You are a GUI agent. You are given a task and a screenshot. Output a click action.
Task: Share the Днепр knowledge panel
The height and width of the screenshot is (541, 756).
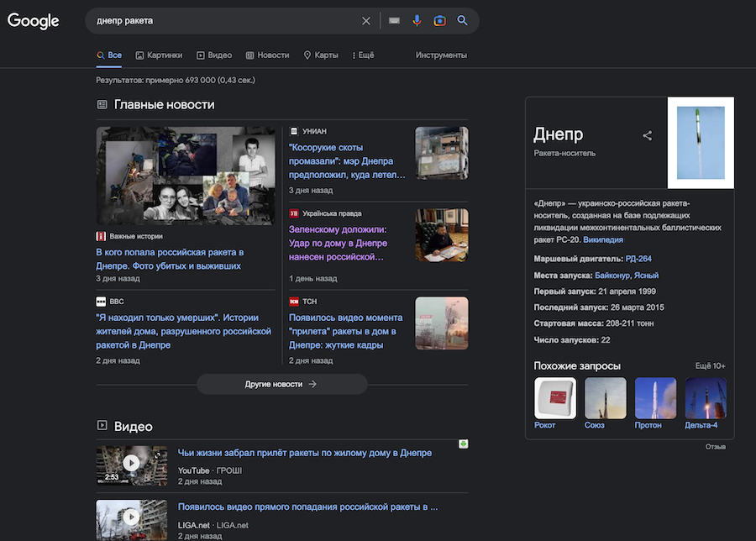click(x=647, y=135)
